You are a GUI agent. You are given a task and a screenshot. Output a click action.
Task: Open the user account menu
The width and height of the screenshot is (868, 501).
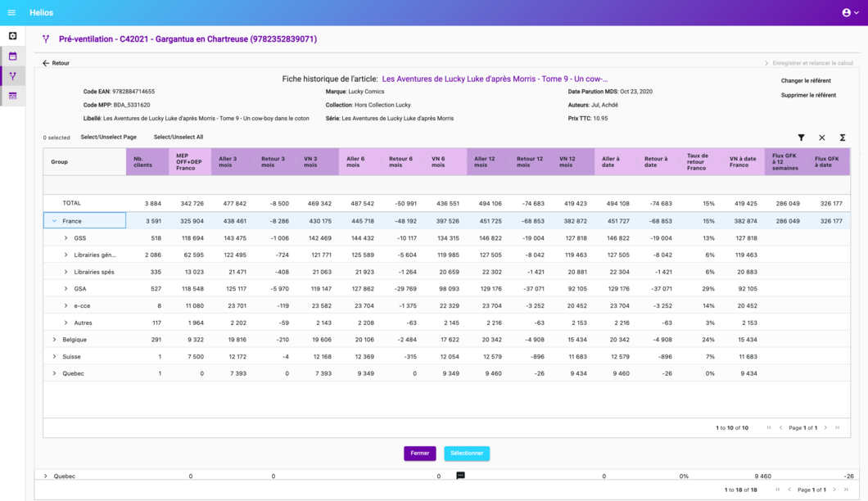click(850, 12)
